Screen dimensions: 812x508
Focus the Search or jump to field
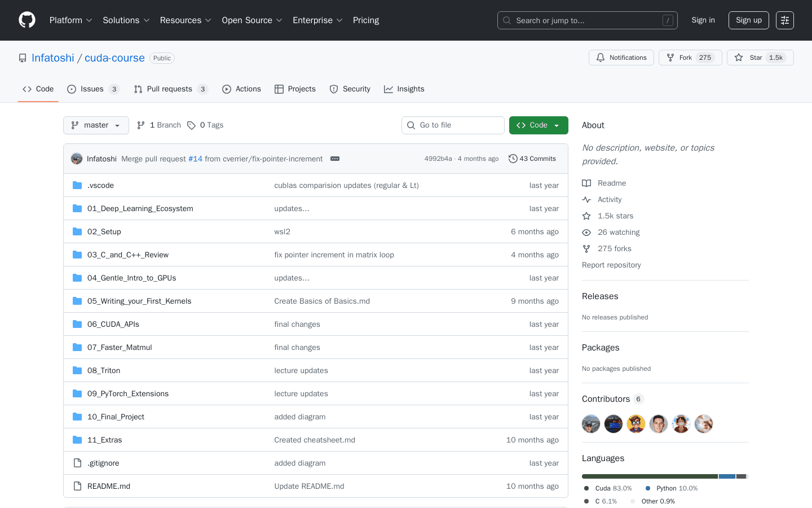[588, 20]
